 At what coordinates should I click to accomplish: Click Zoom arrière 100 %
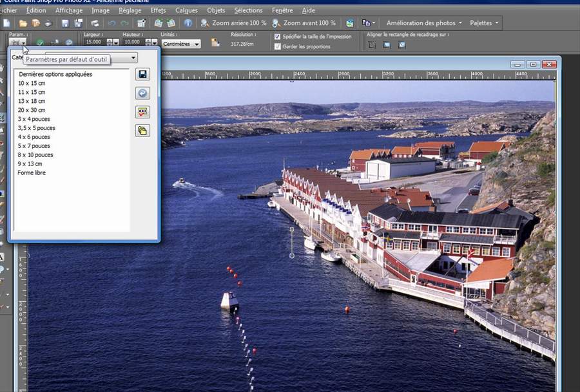coord(233,23)
